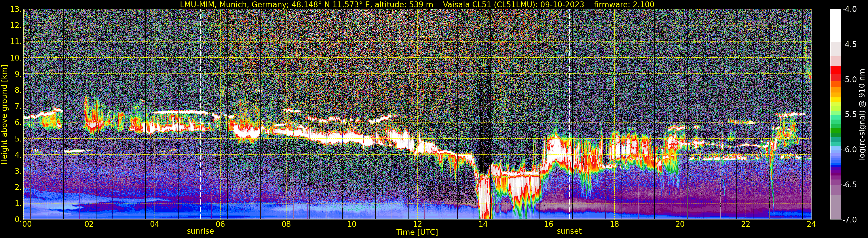
Task: Click the '6.' height axis tick label
Action: point(18,123)
